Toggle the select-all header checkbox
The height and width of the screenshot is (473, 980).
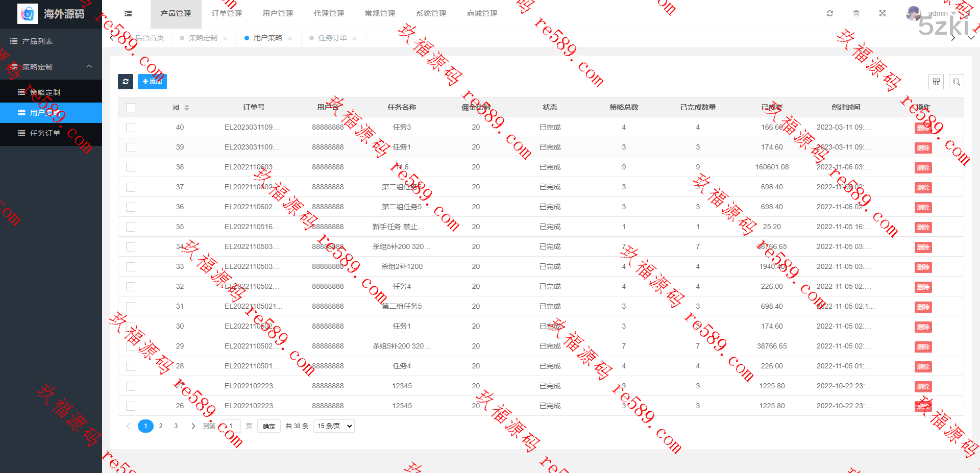[131, 108]
